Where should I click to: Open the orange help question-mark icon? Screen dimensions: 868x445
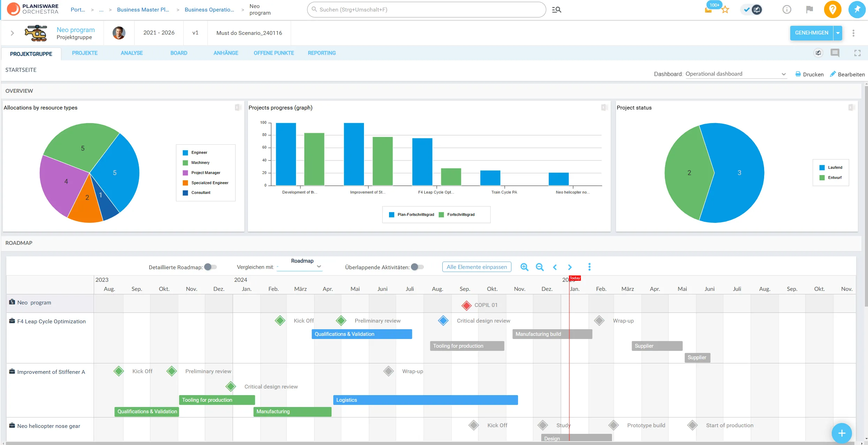coord(833,9)
